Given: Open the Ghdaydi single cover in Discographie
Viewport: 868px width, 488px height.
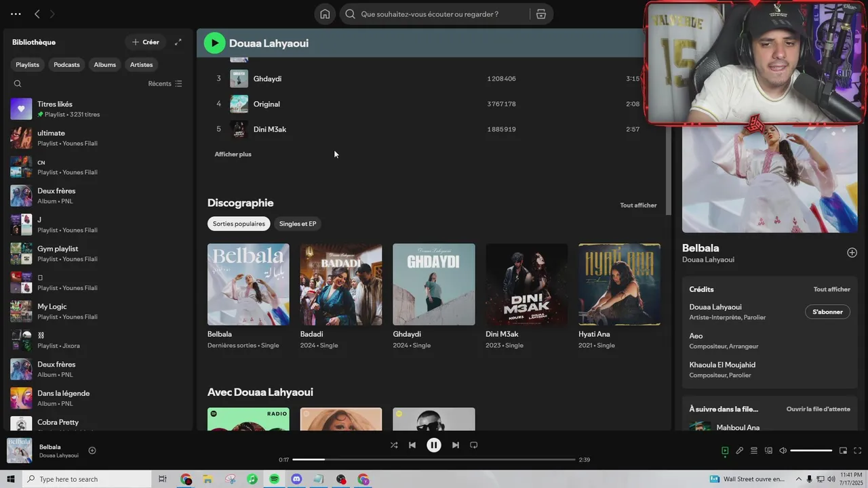Looking at the screenshot, I should [x=434, y=285].
